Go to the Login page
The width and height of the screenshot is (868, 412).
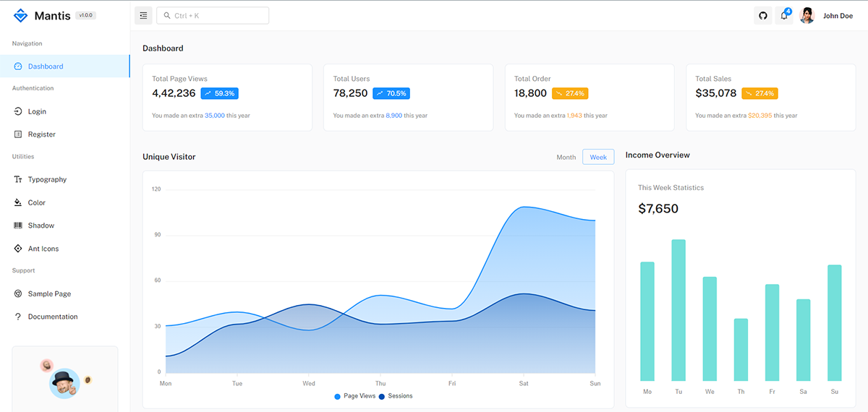coord(65,111)
